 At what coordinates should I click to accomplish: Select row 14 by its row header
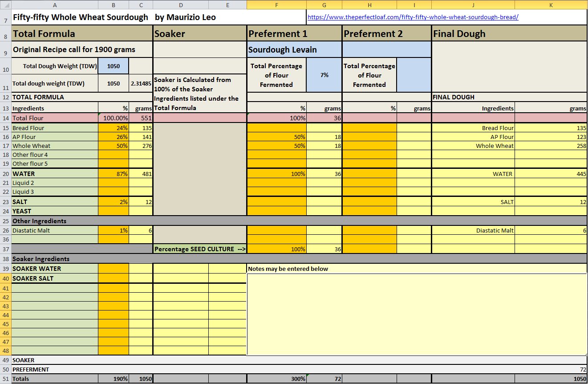pyautogui.click(x=5, y=118)
